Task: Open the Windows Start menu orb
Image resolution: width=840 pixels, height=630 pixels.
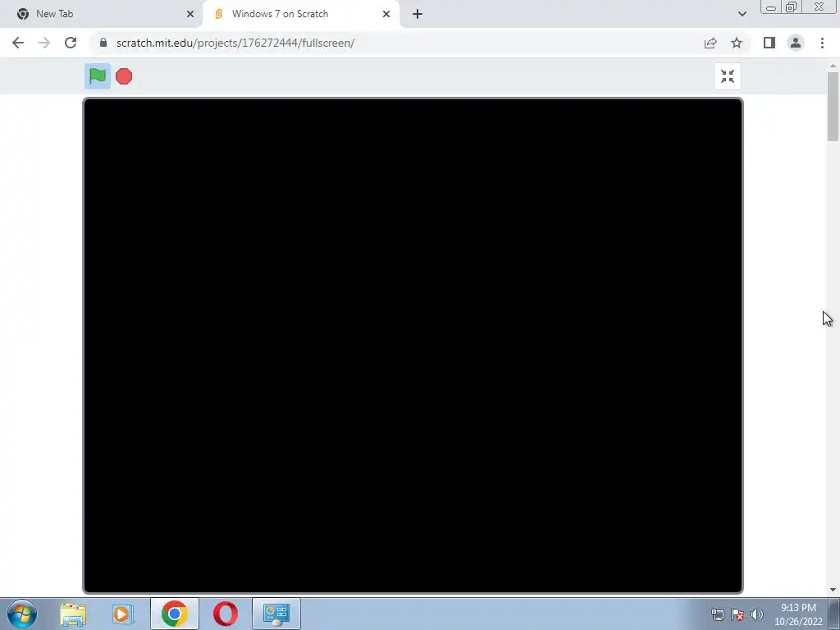Action: tap(22, 614)
